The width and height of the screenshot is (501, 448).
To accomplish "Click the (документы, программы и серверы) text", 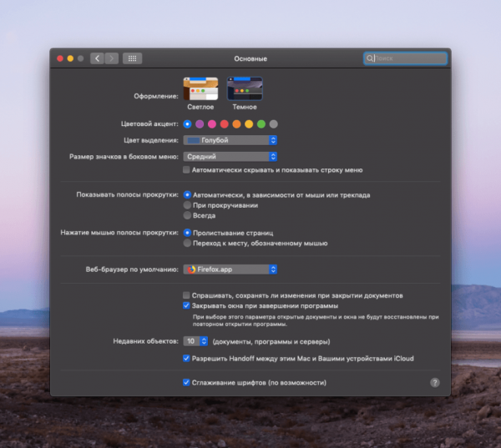I will coord(271,342).
